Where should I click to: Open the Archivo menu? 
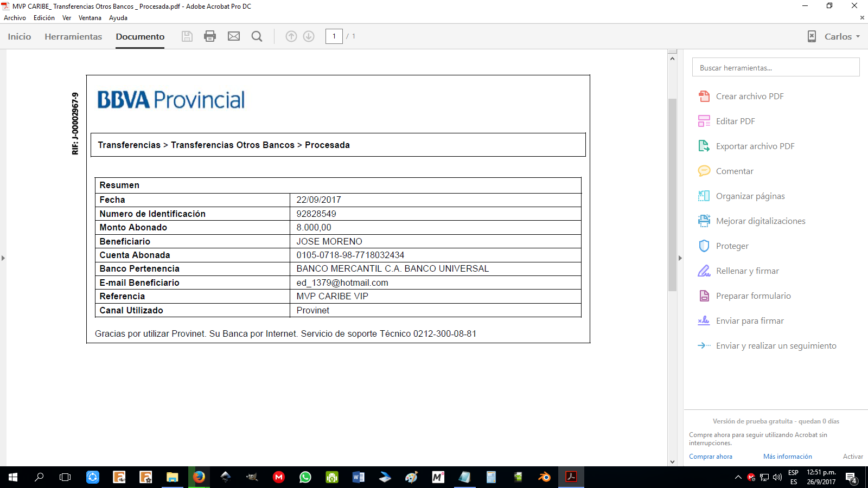pos(15,18)
